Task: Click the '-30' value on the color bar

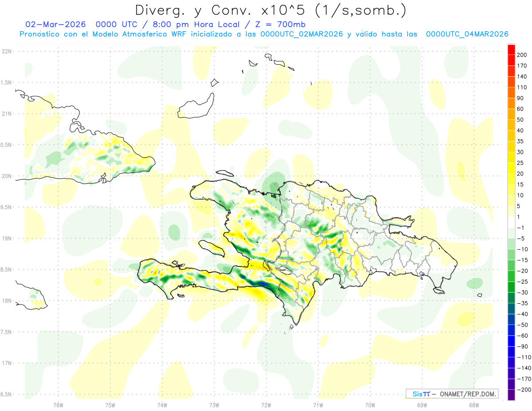Action: click(522, 293)
